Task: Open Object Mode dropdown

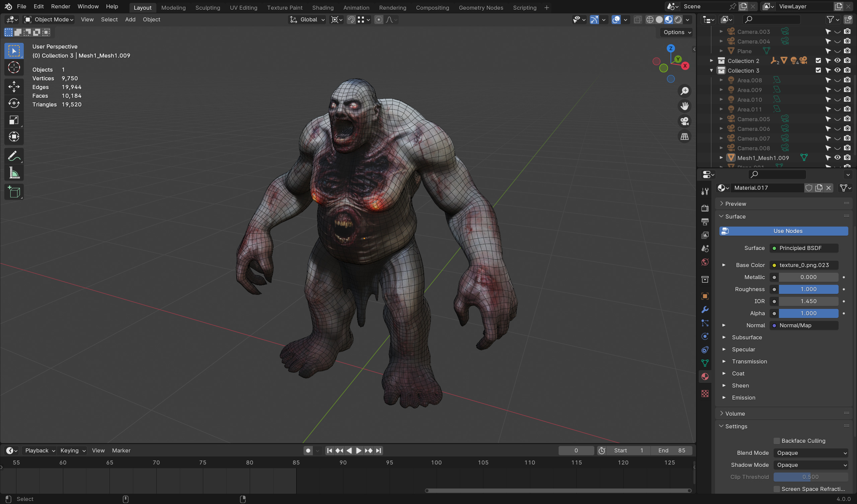Action: pyautogui.click(x=49, y=20)
